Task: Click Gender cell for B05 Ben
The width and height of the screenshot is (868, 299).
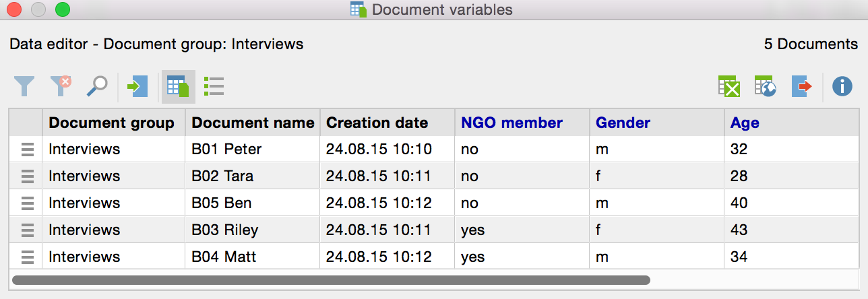Action: [657, 203]
